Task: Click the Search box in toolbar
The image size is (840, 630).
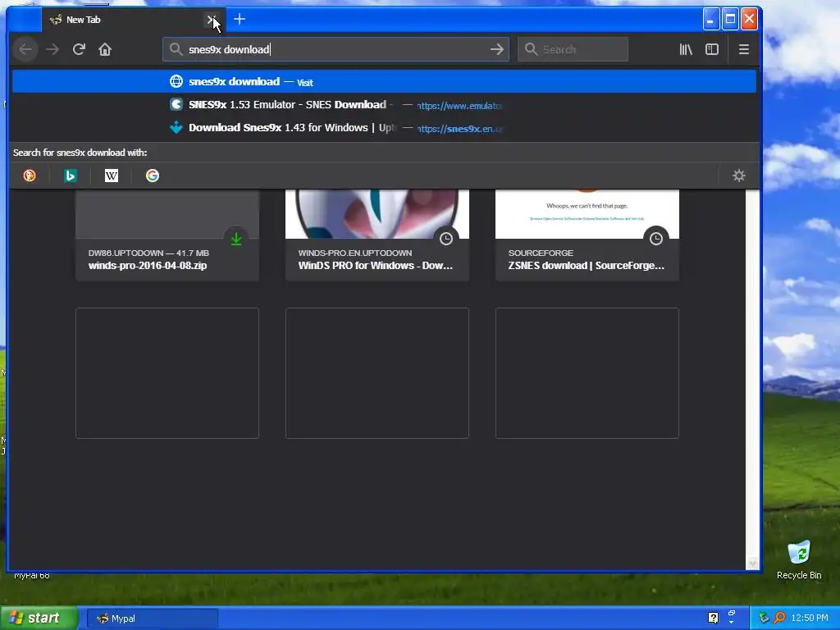Action: coord(573,49)
